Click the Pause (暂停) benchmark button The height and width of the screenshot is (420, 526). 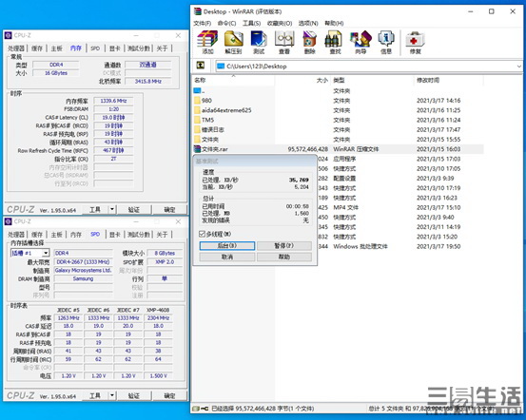point(284,246)
